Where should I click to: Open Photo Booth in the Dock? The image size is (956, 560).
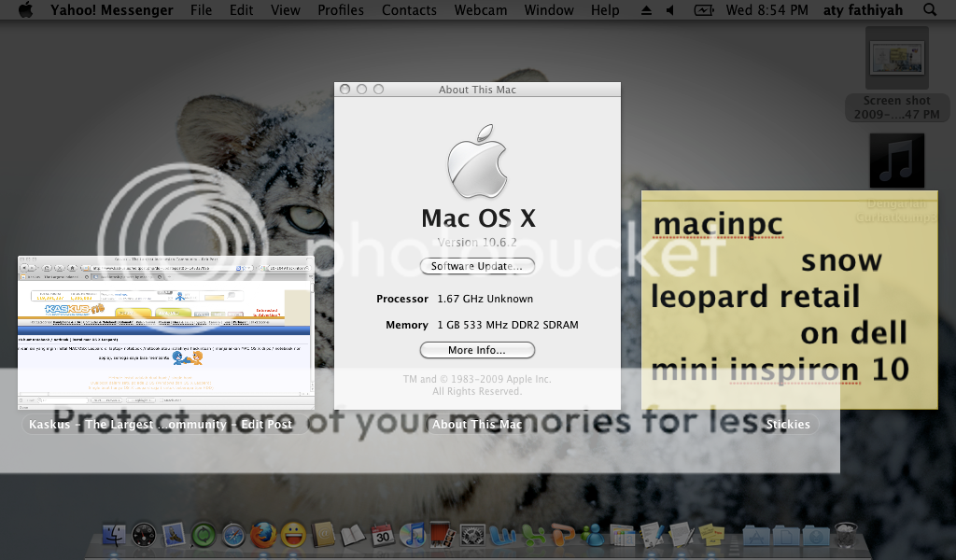click(x=442, y=535)
